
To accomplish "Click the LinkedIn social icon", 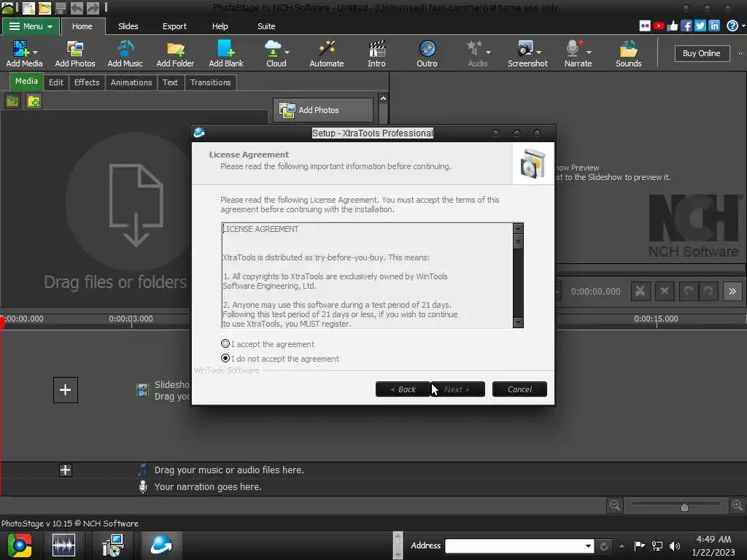I will coord(713,26).
